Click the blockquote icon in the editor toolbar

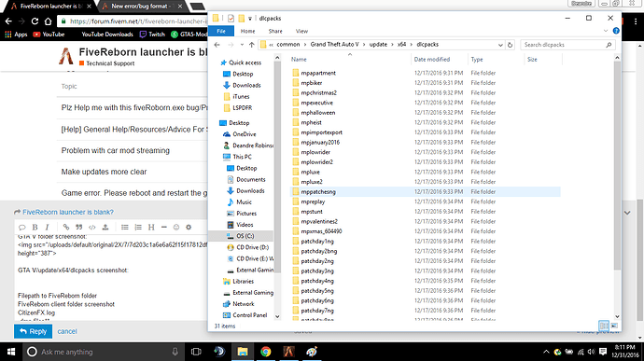(78, 227)
